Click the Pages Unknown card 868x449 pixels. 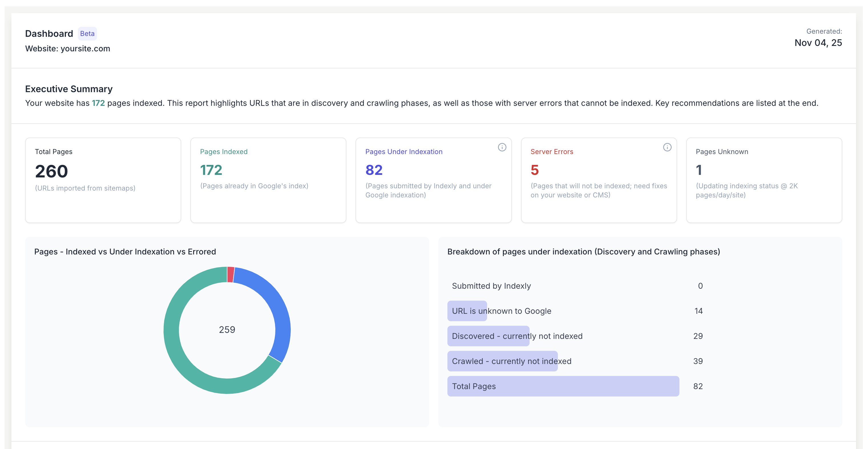[764, 180]
